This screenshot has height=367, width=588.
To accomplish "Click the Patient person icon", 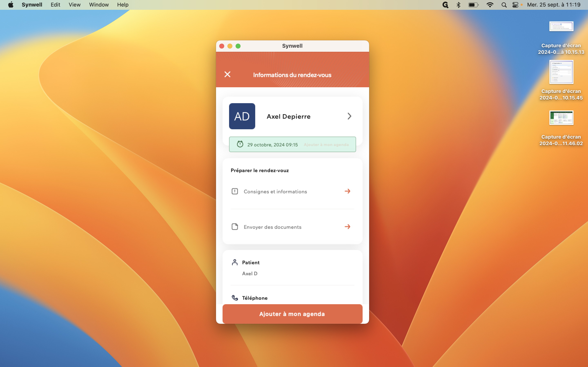I will coord(235,262).
